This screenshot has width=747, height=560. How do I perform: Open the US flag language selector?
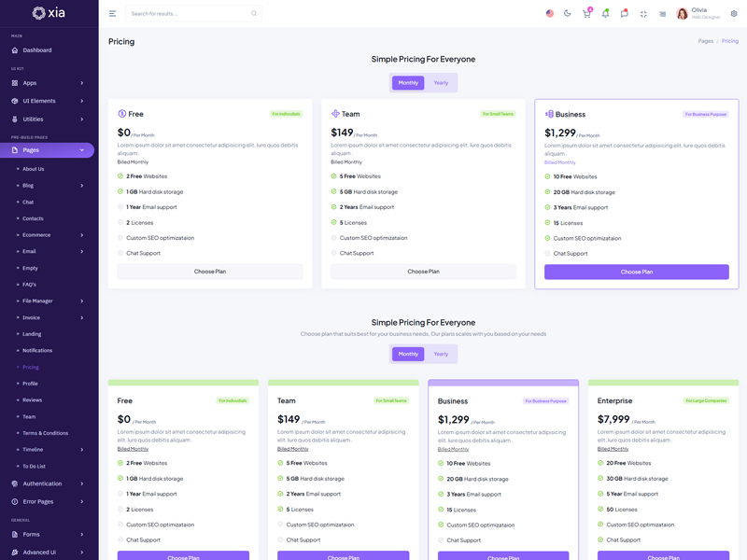point(549,14)
